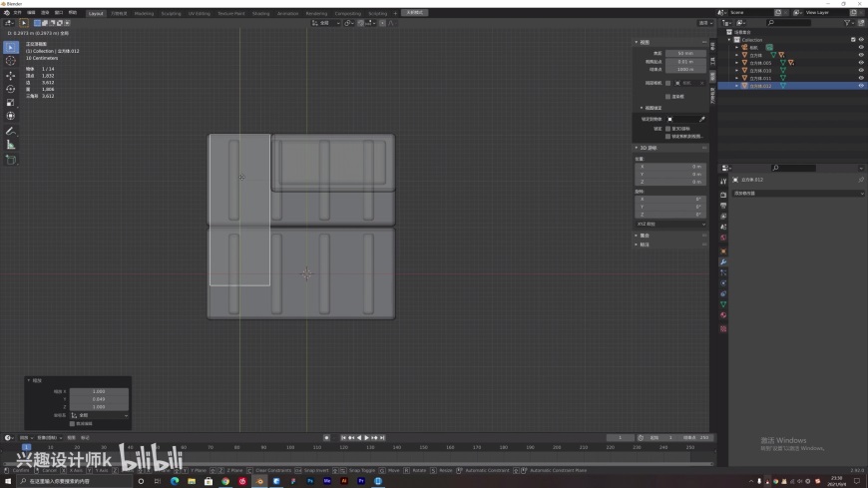Click the Y scale value 0.049 field
The width and height of the screenshot is (868, 488).
point(99,399)
